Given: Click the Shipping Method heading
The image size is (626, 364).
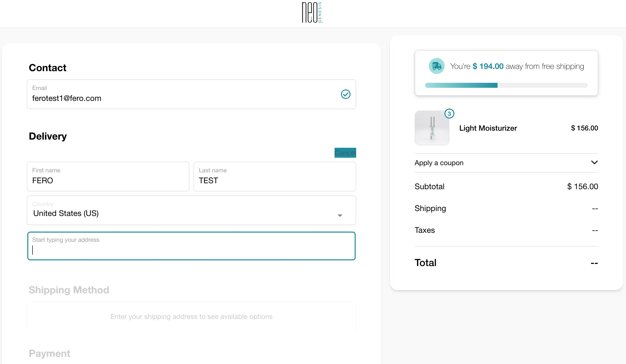Looking at the screenshot, I should coord(69,290).
